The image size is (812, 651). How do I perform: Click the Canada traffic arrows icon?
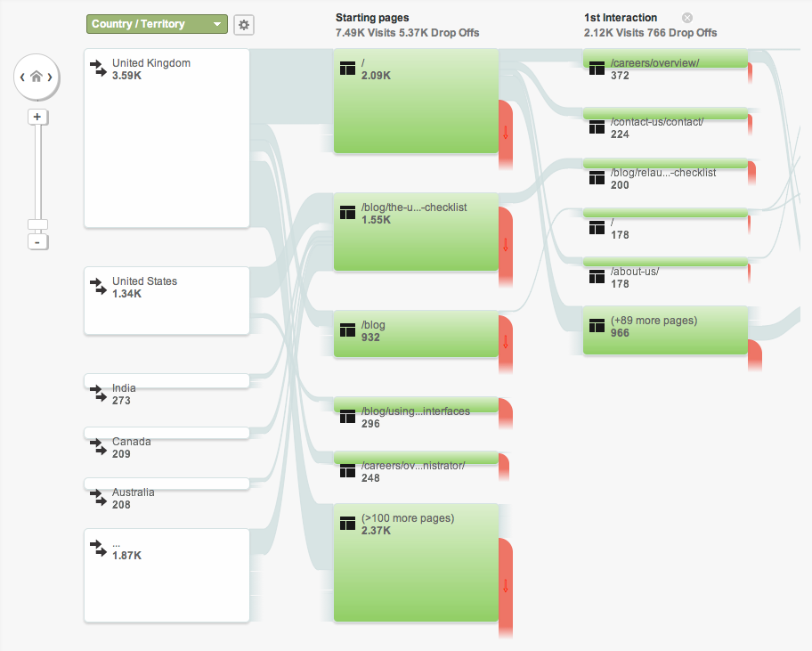click(98, 446)
